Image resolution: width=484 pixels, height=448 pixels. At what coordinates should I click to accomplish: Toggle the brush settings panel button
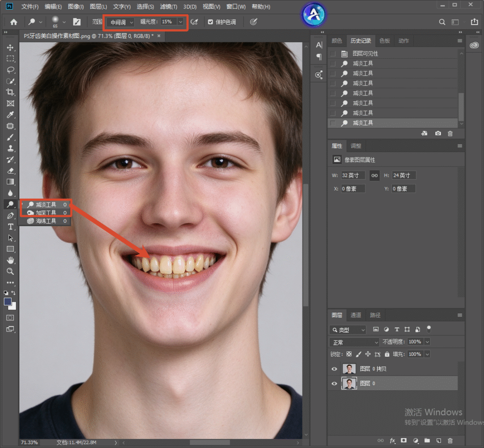77,22
